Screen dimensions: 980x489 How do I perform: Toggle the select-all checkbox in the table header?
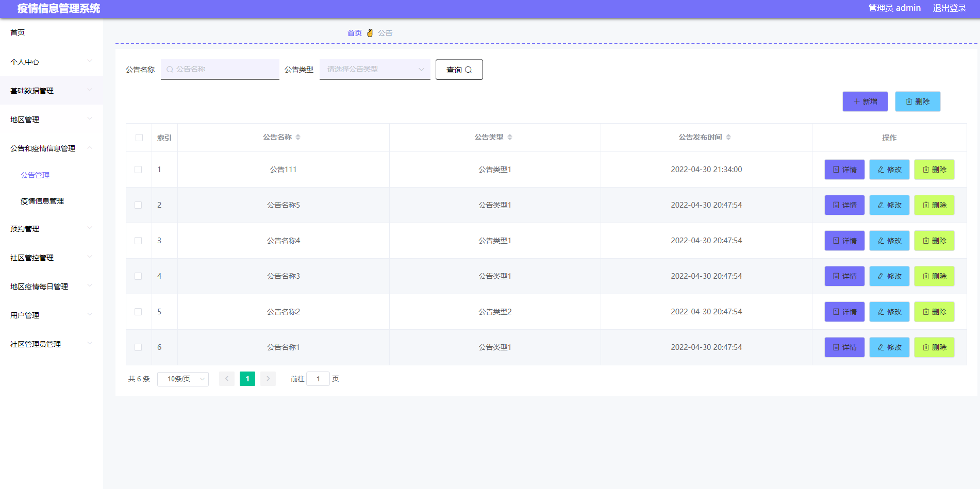(x=138, y=137)
